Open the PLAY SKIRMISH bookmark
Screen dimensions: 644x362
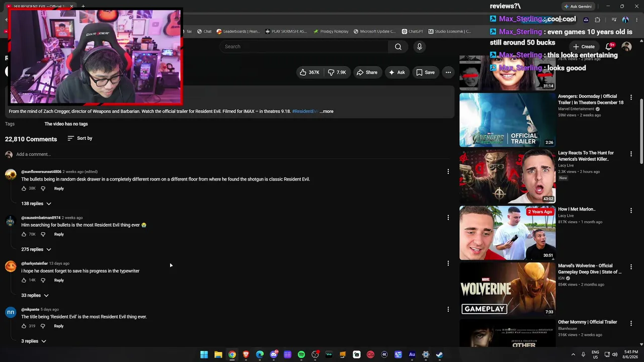[286, 31]
